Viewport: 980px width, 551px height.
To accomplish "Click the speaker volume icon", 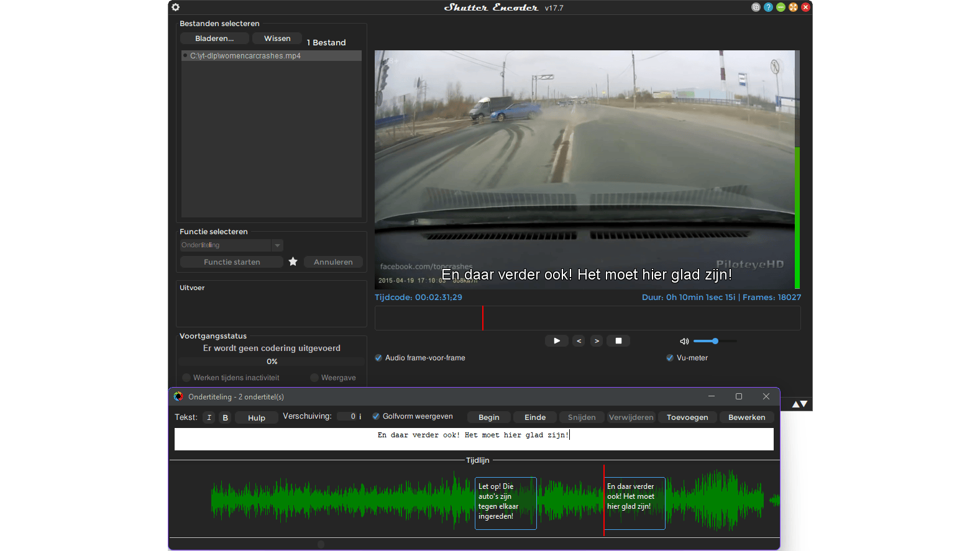I will click(684, 341).
